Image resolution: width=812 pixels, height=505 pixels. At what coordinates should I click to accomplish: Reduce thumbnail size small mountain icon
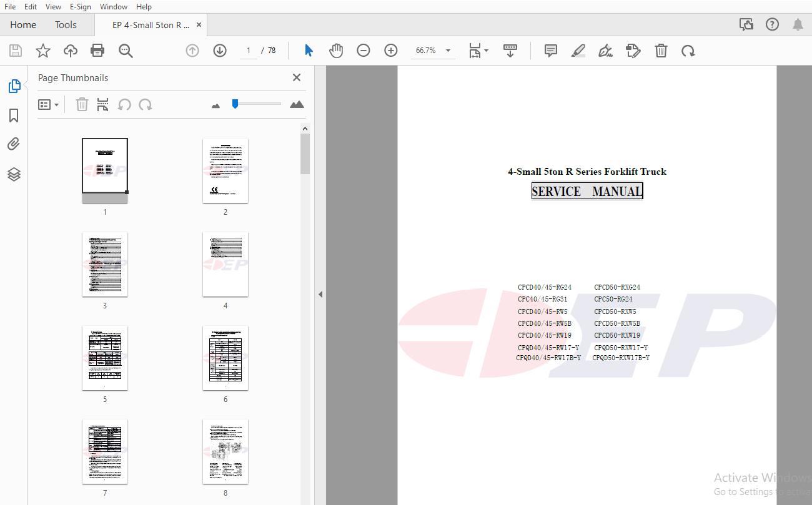click(216, 105)
